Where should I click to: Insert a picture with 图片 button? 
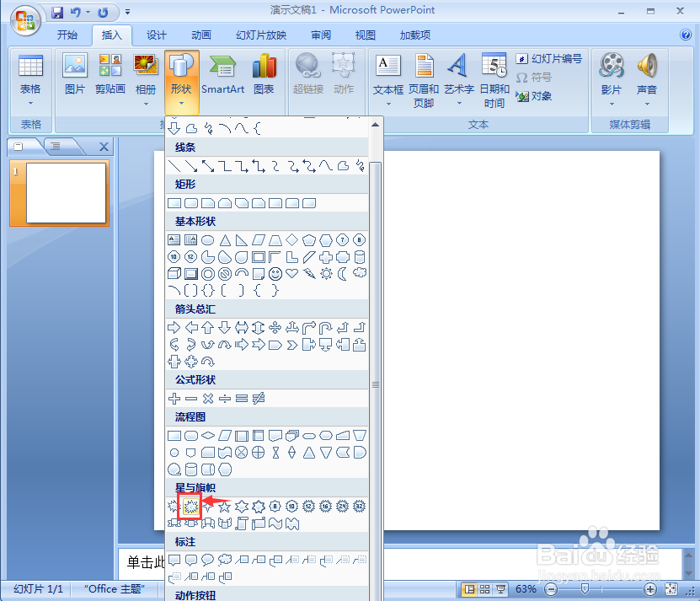coord(75,73)
